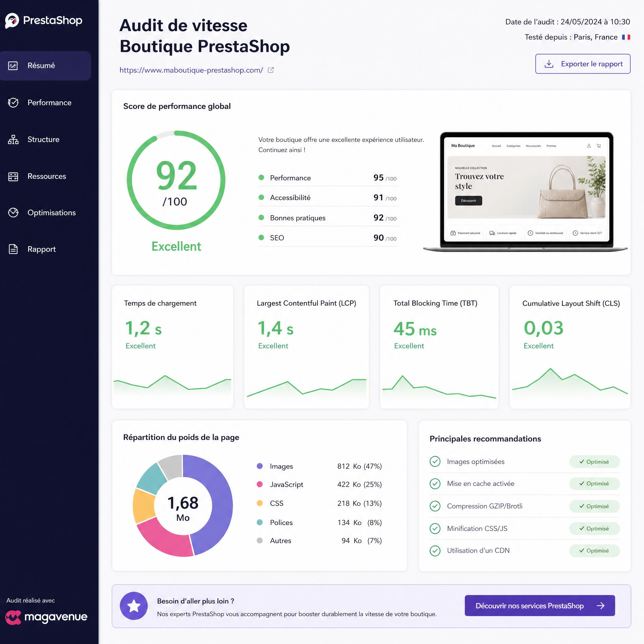Select the SEO 90/100 score row
The image size is (644, 644).
click(328, 238)
